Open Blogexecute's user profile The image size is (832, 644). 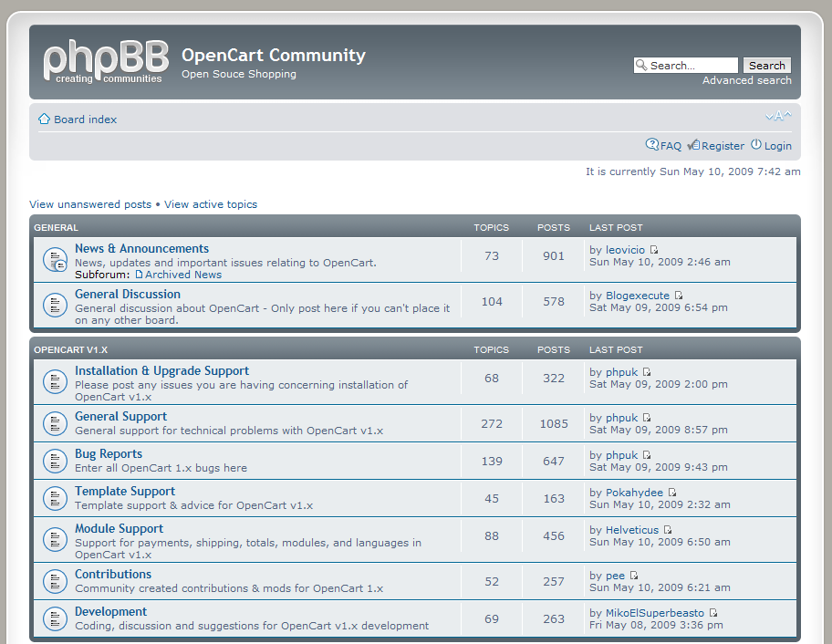[x=638, y=296]
